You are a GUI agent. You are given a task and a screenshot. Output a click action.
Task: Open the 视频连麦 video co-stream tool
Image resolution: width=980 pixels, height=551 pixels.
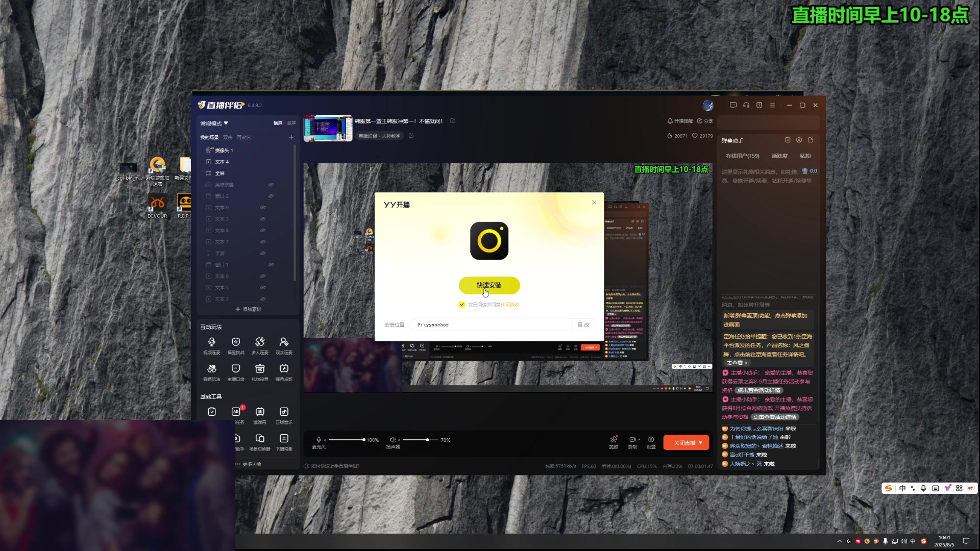coord(212,345)
